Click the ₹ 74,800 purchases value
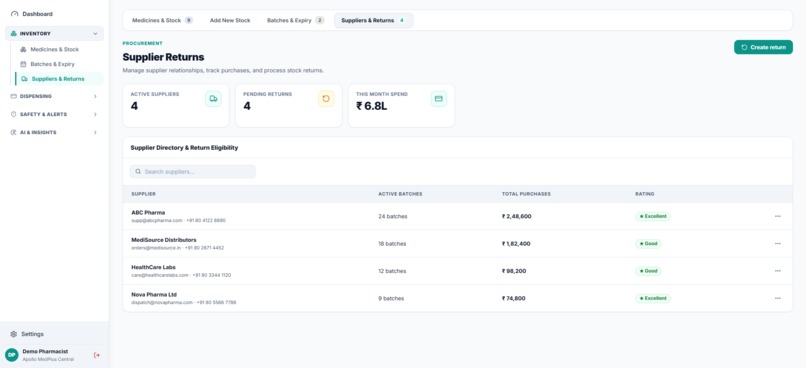Image resolution: width=806 pixels, height=368 pixels. pyautogui.click(x=514, y=298)
